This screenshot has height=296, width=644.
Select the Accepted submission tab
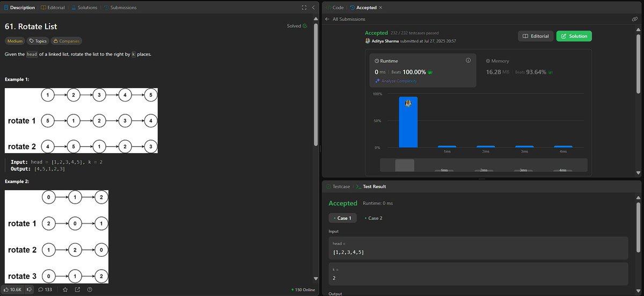coord(363,8)
